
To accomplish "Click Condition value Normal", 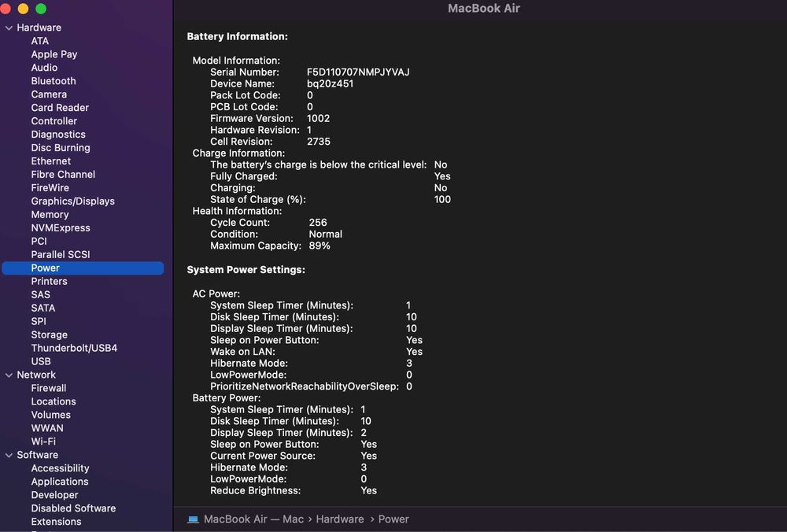I will pyautogui.click(x=325, y=234).
